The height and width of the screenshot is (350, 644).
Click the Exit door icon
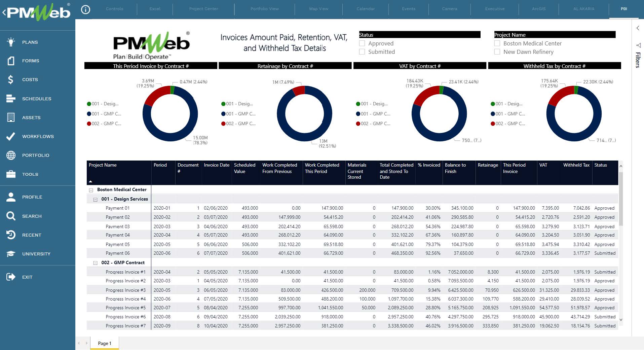11,277
